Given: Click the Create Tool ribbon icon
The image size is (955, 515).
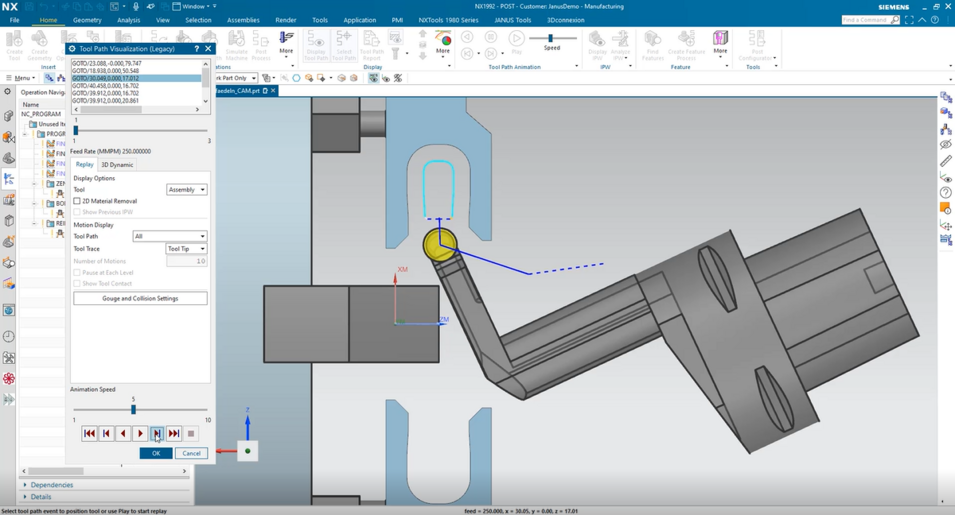Looking at the screenshot, I should click(14, 45).
